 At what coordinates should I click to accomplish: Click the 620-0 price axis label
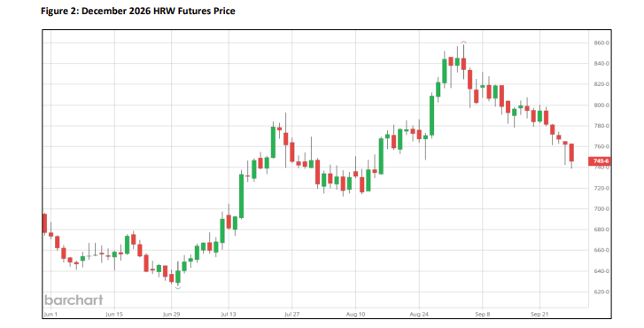[x=601, y=292]
